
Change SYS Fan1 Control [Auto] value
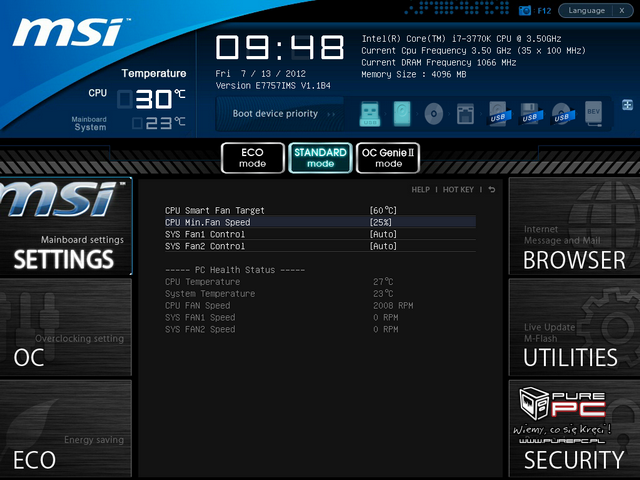[383, 234]
